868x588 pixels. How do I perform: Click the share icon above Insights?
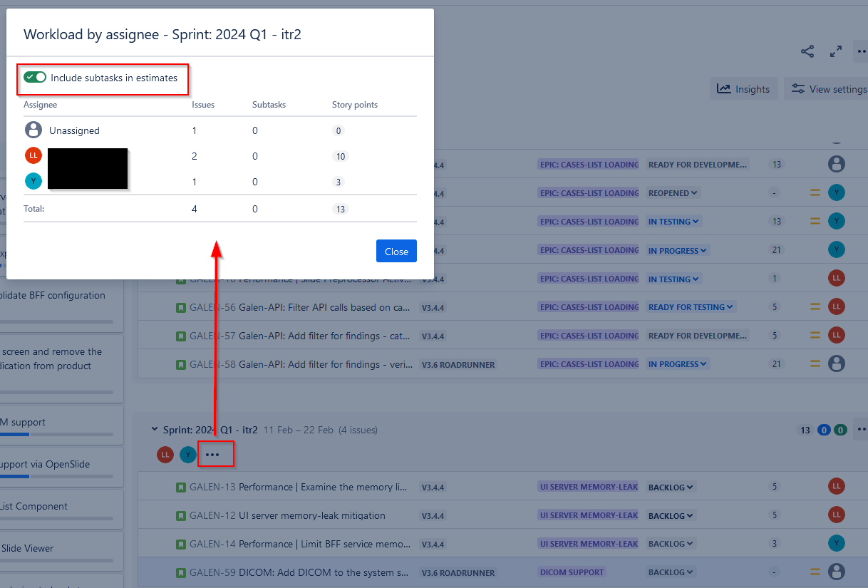coord(807,51)
